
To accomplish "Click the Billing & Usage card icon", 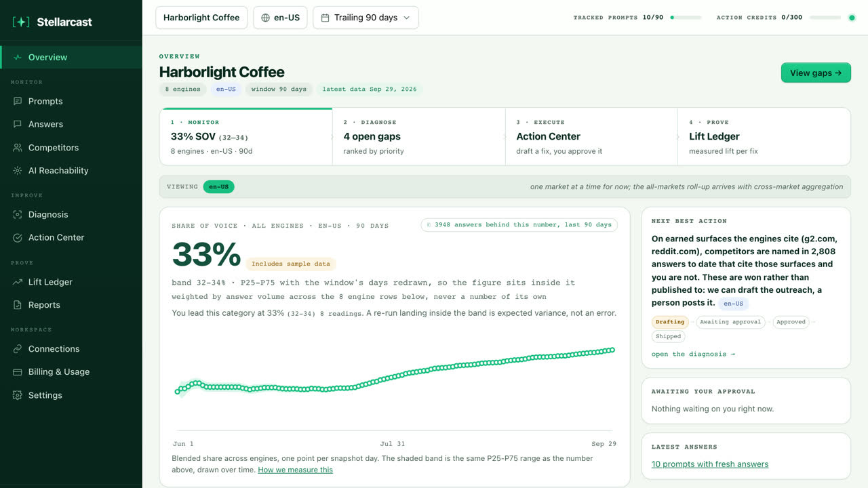I will pyautogui.click(x=18, y=372).
